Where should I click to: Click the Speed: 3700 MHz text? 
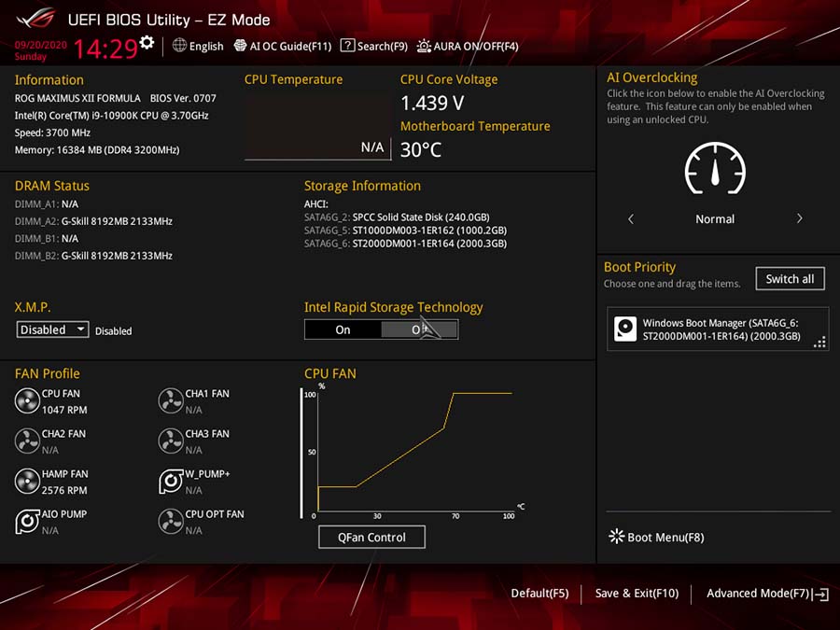[52, 133]
